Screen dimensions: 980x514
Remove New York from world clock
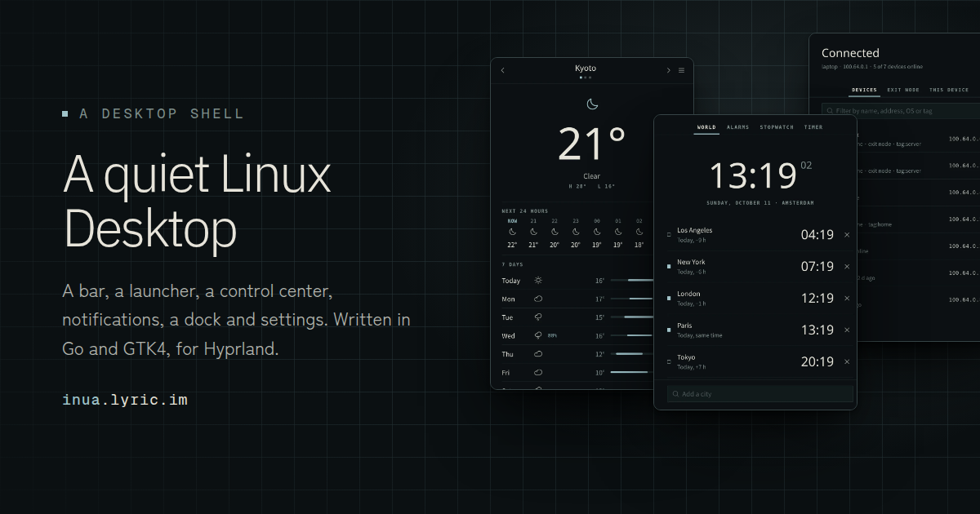point(847,267)
